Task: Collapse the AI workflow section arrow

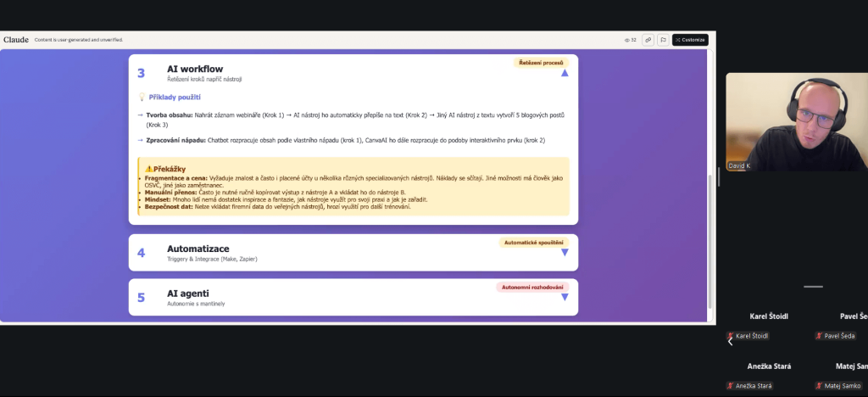Action: click(x=564, y=73)
